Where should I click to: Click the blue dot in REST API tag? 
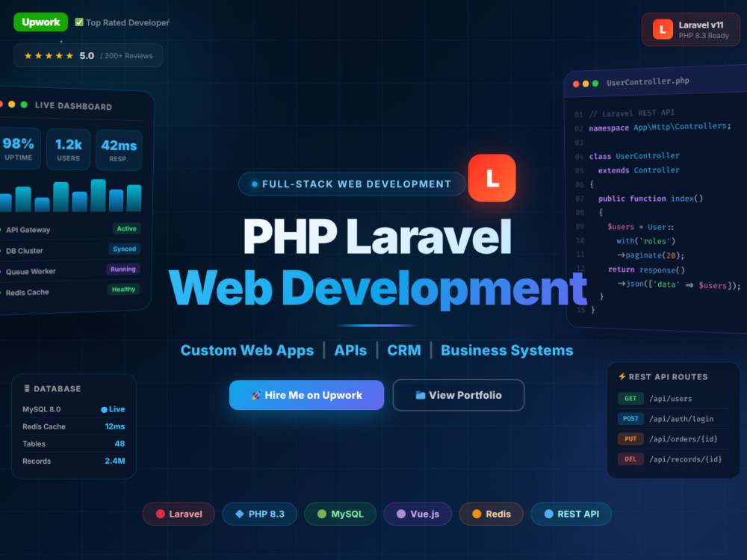pyautogui.click(x=549, y=514)
